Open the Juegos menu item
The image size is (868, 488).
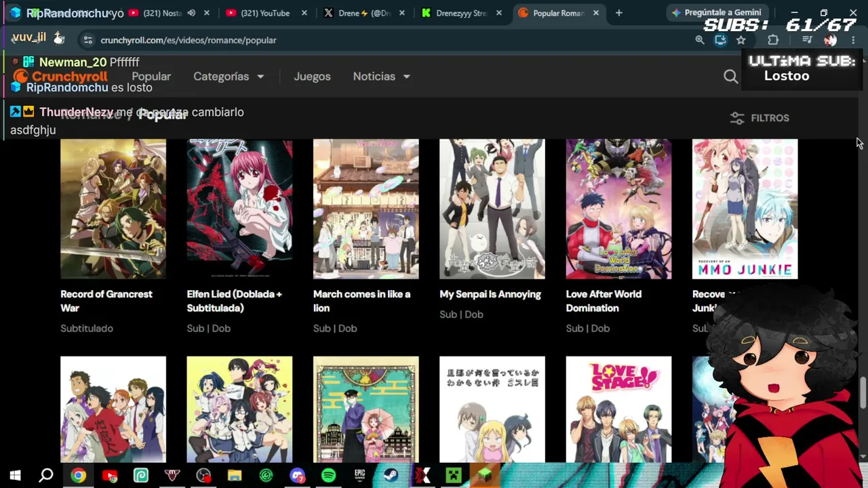pos(312,77)
